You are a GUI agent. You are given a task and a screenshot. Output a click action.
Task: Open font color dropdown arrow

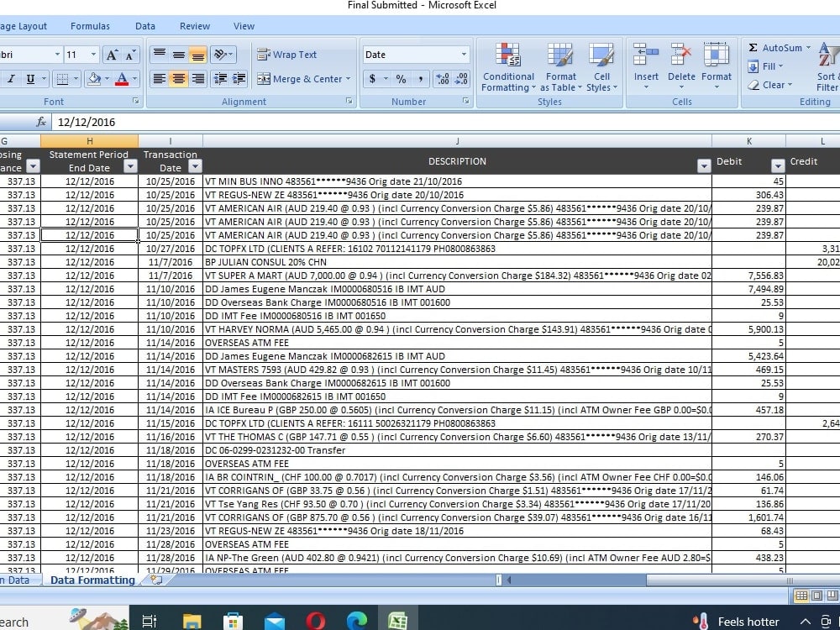point(134,79)
